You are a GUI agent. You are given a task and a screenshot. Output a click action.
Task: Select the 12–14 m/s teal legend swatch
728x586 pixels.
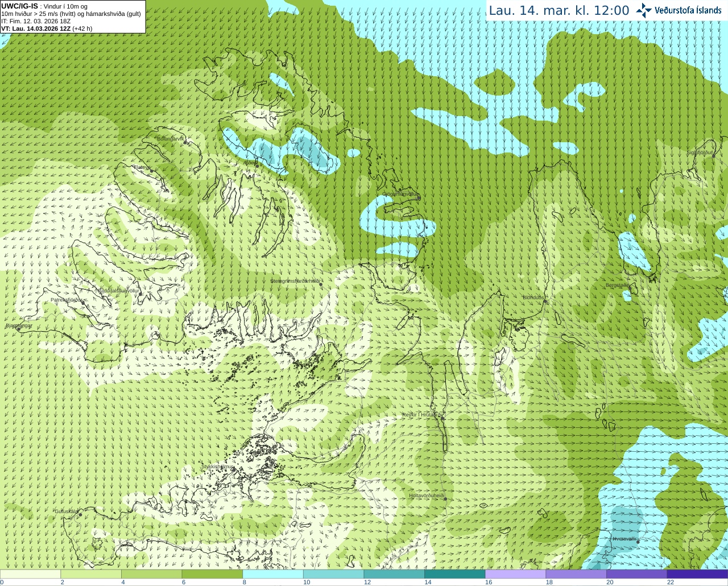(394, 574)
